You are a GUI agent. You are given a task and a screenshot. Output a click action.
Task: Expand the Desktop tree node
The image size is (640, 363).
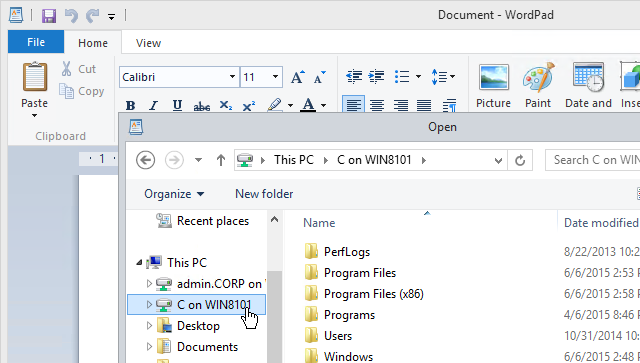point(149,325)
